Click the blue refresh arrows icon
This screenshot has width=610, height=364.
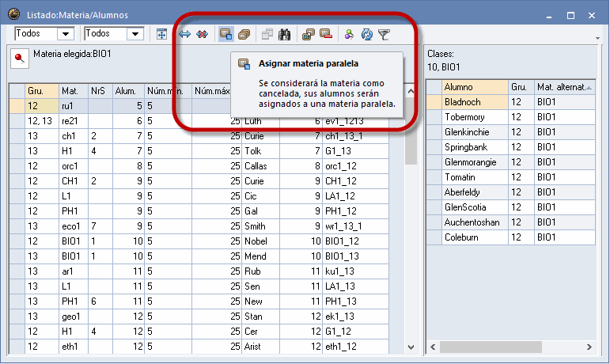coord(366,34)
